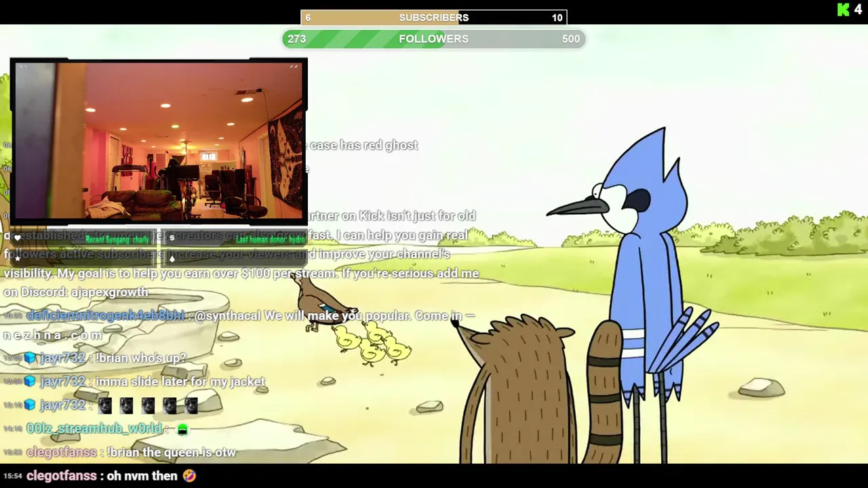
Task: Click the follower goal "500"
Action: pyautogui.click(x=571, y=39)
